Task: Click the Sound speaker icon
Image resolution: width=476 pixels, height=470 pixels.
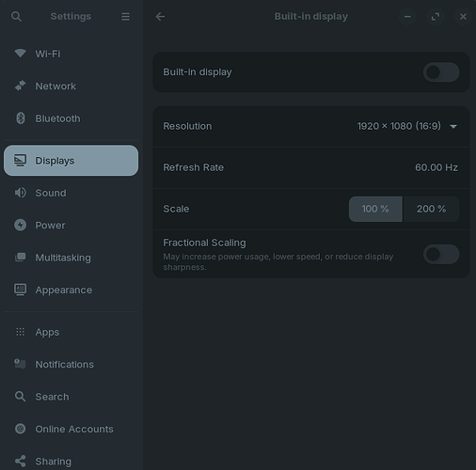Action: tap(21, 193)
